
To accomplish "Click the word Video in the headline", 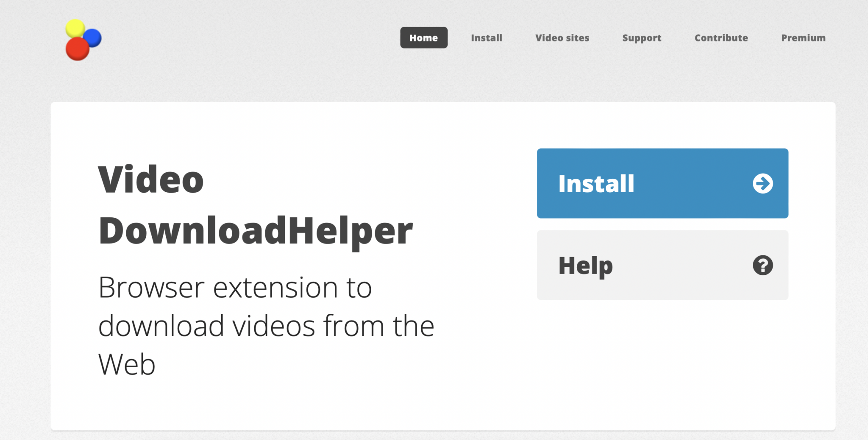I will click(x=151, y=180).
